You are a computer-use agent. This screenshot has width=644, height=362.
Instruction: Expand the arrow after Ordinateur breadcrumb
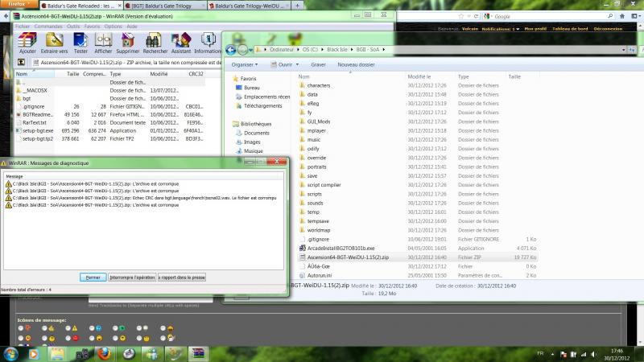coord(298,50)
